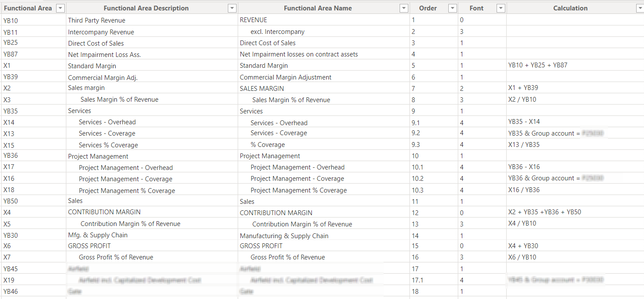This screenshot has width=644, height=299.
Task: Click the YB10 functional area cell
Action: pyautogui.click(x=10, y=20)
